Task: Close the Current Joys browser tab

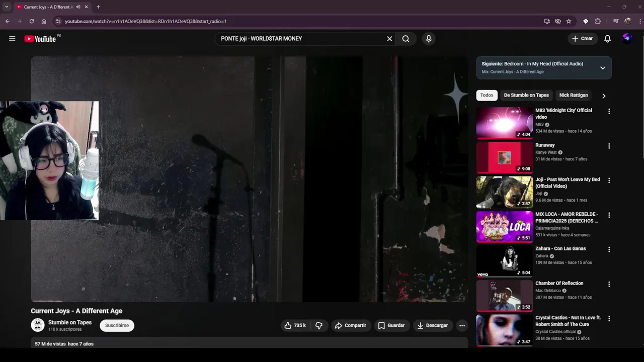Action: 86,7
